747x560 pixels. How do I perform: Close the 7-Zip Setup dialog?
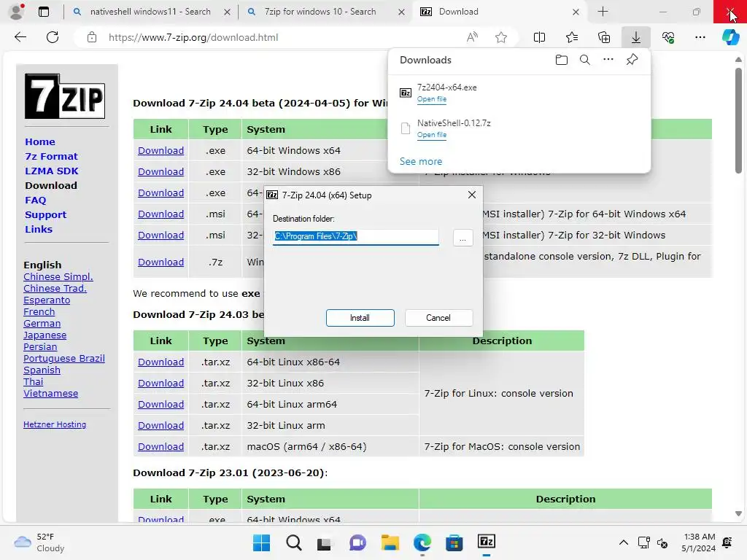click(x=472, y=195)
